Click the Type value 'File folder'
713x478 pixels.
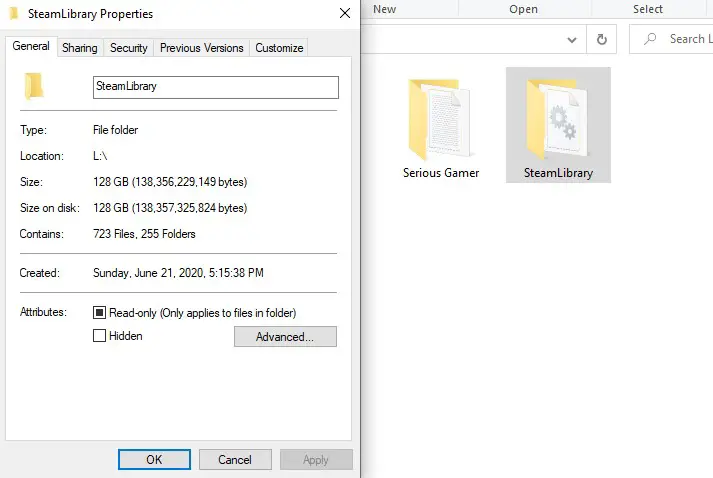click(115, 130)
